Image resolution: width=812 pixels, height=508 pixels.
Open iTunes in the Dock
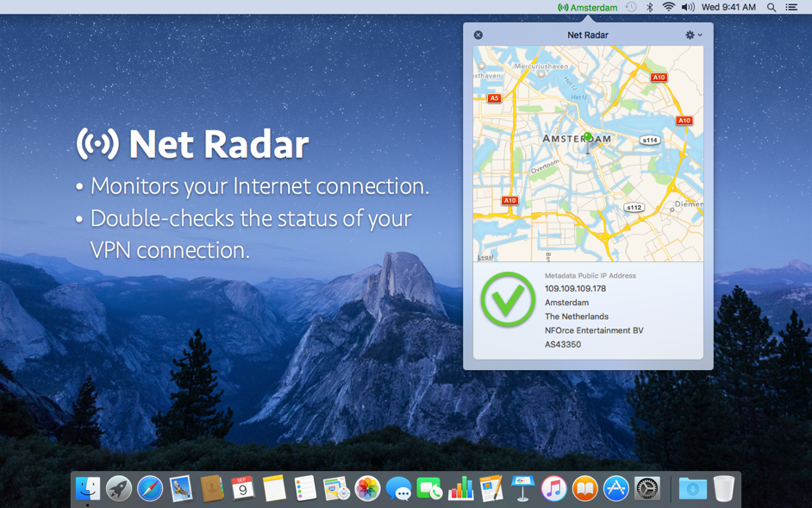coord(553,488)
